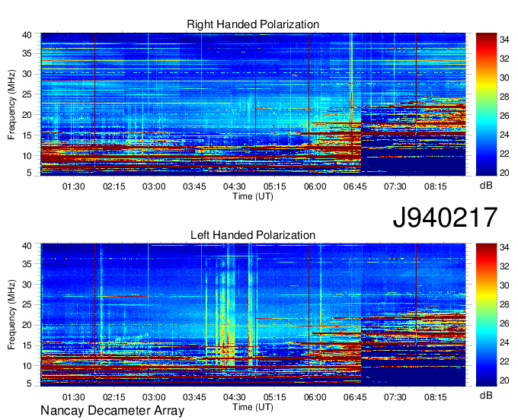The height and width of the screenshot is (420, 518).
Task: Click the "Frequency (MHz)" label of the Right Handed panel
Action: click(11, 104)
